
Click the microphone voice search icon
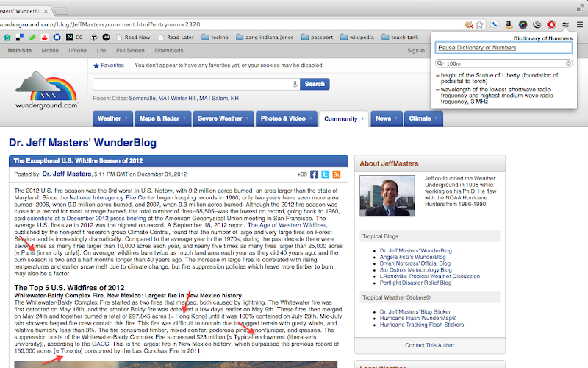click(295, 84)
